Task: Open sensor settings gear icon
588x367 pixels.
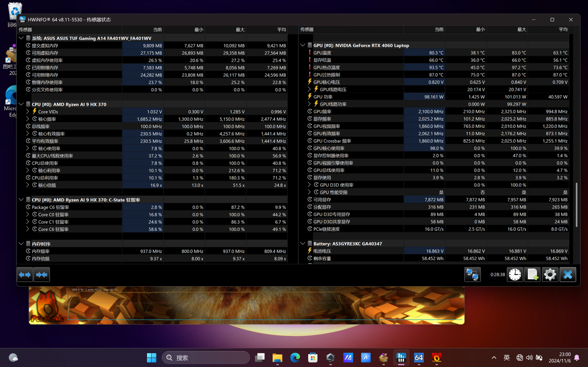Action: pyautogui.click(x=550, y=275)
